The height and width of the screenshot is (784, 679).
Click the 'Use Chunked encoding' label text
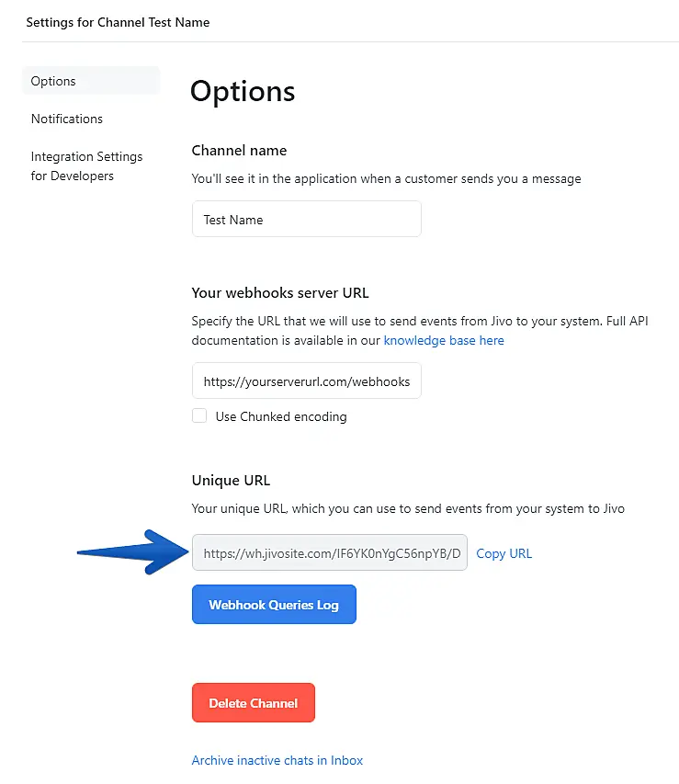point(281,416)
